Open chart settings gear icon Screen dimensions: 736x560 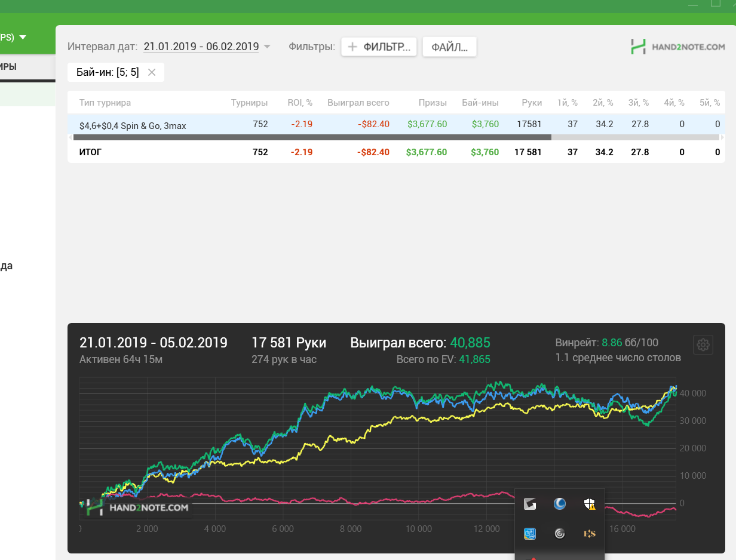coord(703,344)
